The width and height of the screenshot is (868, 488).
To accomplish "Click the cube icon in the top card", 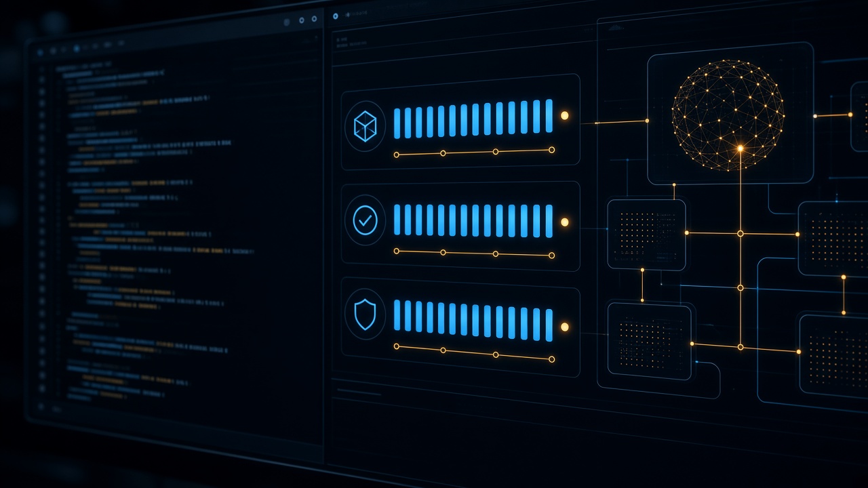I will [x=365, y=126].
